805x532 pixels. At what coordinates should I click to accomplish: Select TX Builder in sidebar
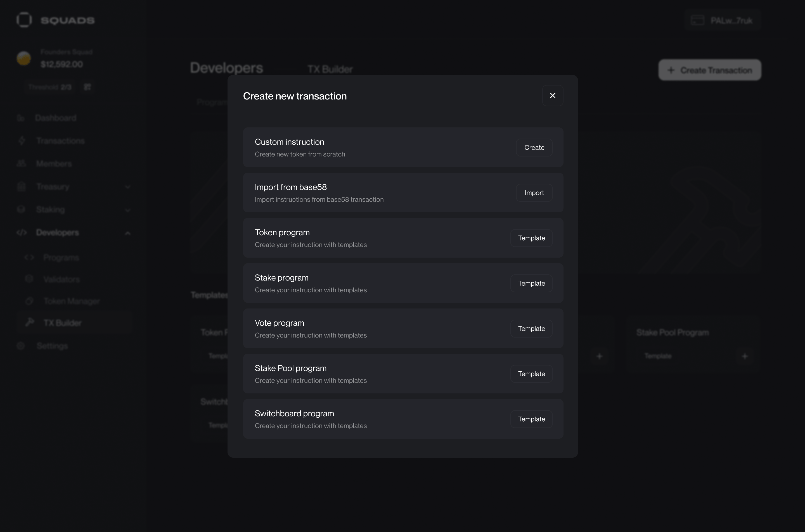[74, 323]
